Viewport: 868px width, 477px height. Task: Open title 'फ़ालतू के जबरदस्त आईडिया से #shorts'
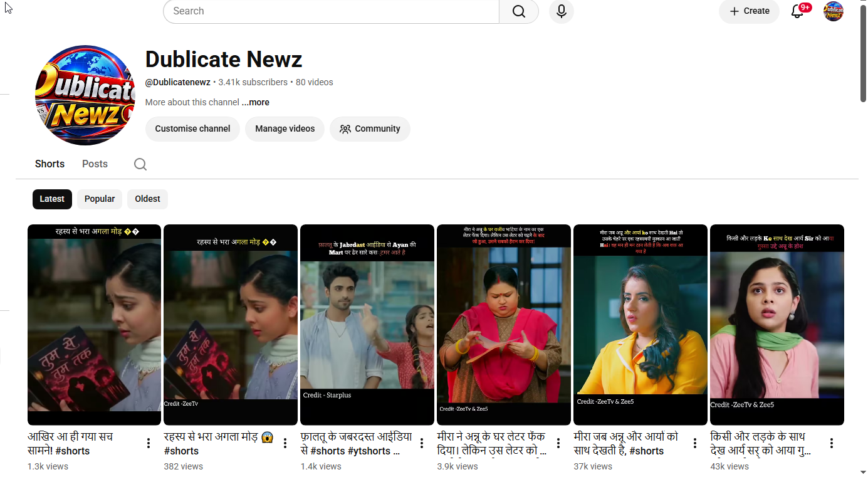pos(356,444)
